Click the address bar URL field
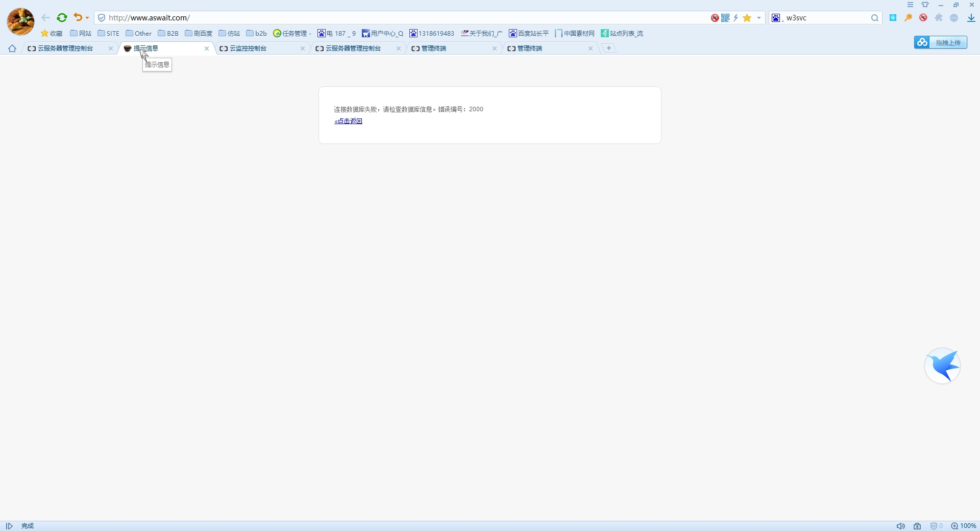980x531 pixels. pyautogui.click(x=398, y=18)
